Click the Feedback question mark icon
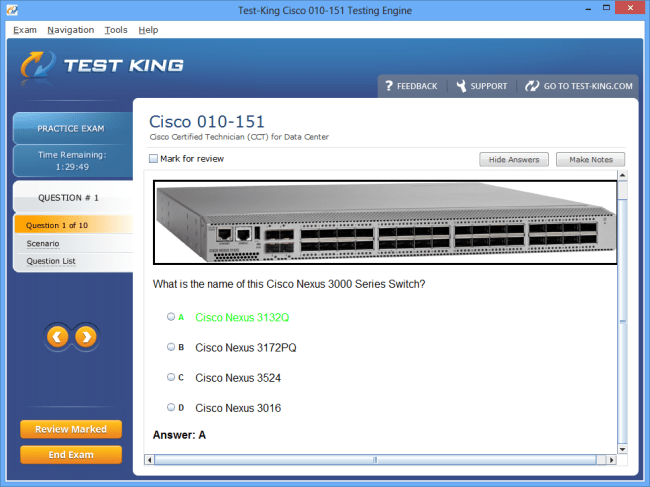Image resolution: width=650 pixels, height=487 pixels. point(388,86)
